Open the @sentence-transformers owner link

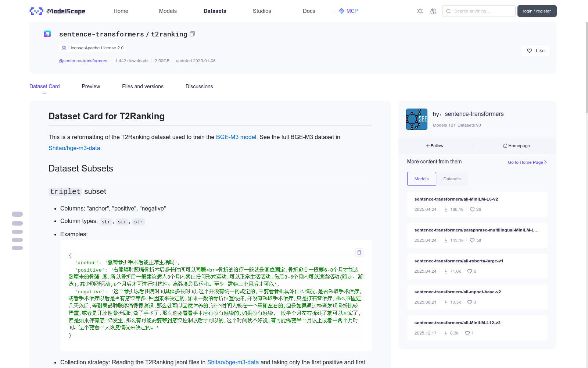click(83, 61)
